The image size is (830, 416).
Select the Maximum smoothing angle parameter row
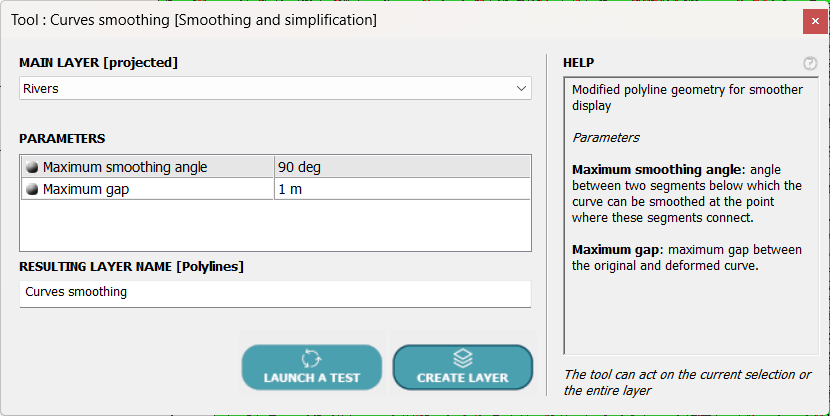[150, 167]
